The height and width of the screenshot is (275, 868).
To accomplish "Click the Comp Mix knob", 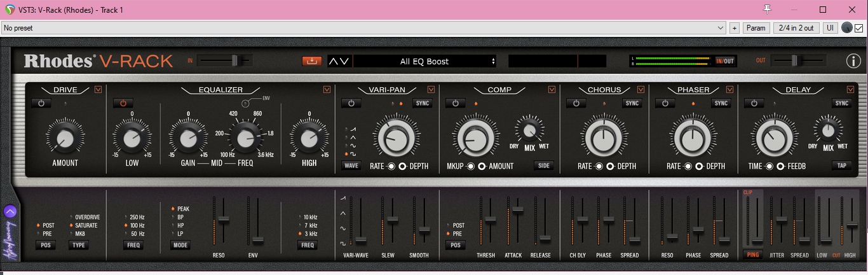I will 529,130.
